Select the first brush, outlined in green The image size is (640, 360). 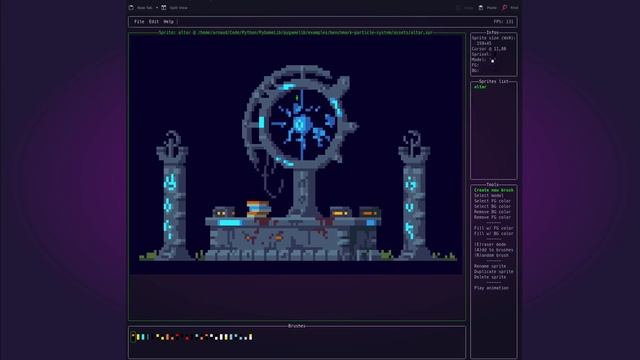point(133,337)
